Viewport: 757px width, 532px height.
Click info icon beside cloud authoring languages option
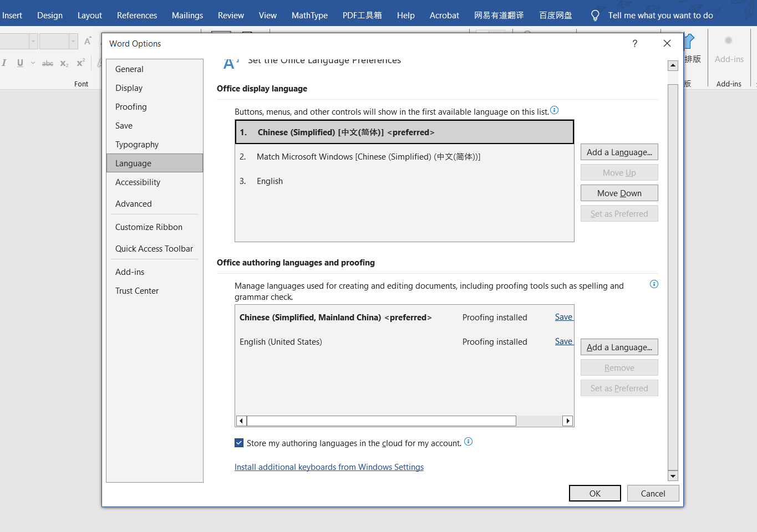pos(468,442)
